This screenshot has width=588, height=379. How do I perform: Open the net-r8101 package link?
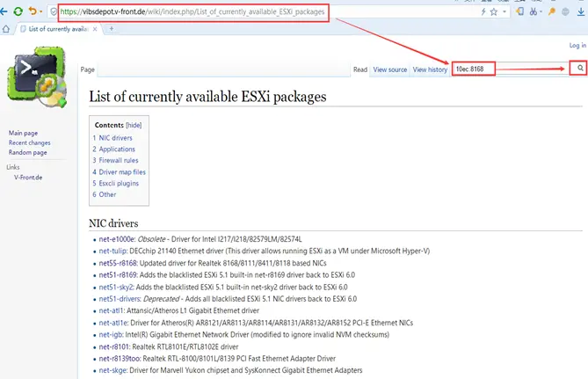pyautogui.click(x=114, y=346)
